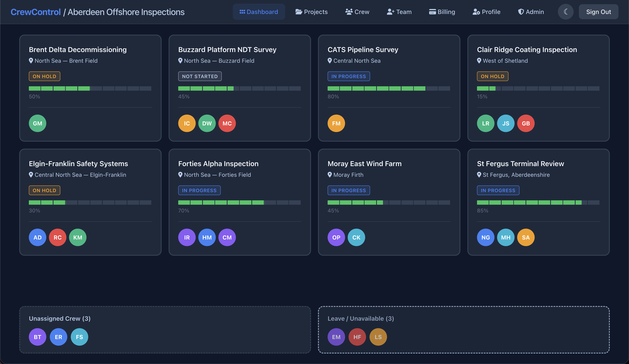This screenshot has width=629, height=364.
Task: Select the EM avatar on leave
Action: point(336,337)
